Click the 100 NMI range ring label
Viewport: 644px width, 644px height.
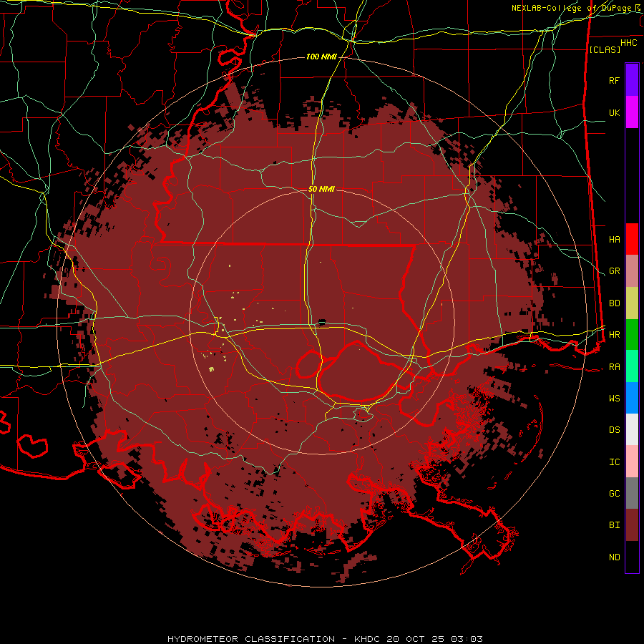pos(321,57)
